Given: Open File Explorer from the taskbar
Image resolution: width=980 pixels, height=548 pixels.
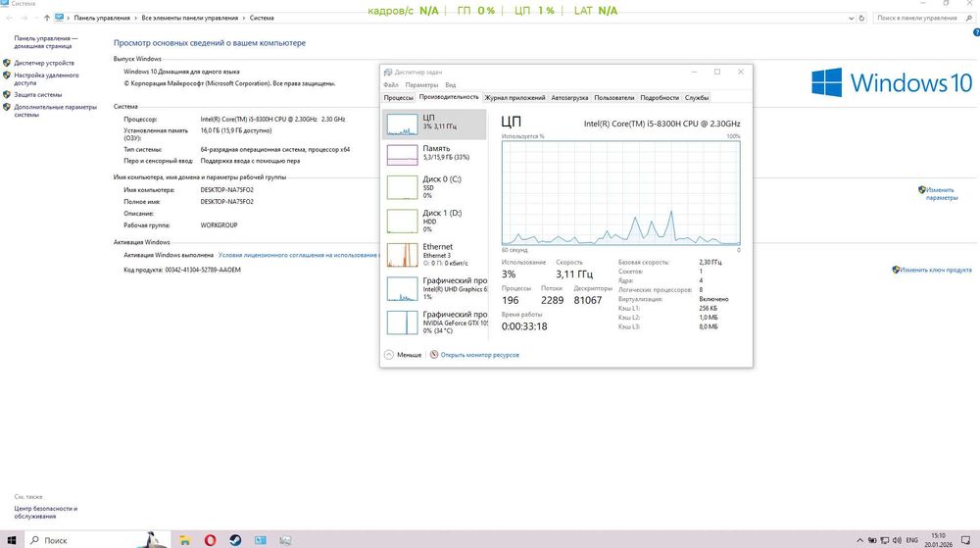Looking at the screenshot, I should pos(185,540).
